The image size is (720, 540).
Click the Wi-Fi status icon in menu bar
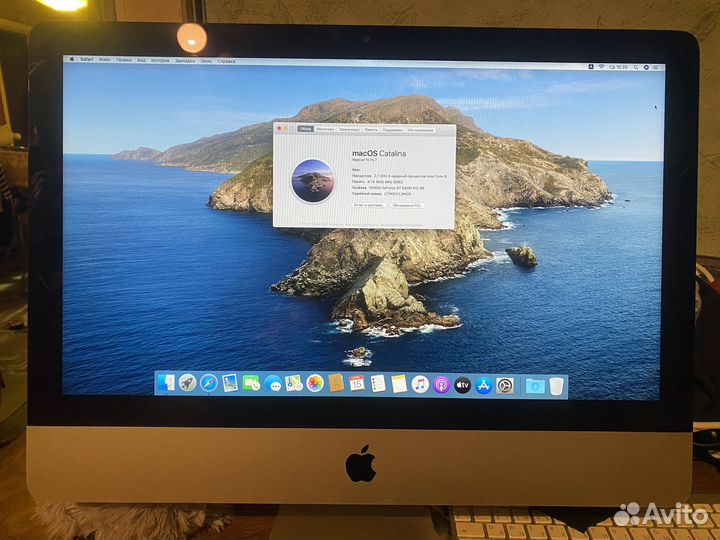point(601,67)
